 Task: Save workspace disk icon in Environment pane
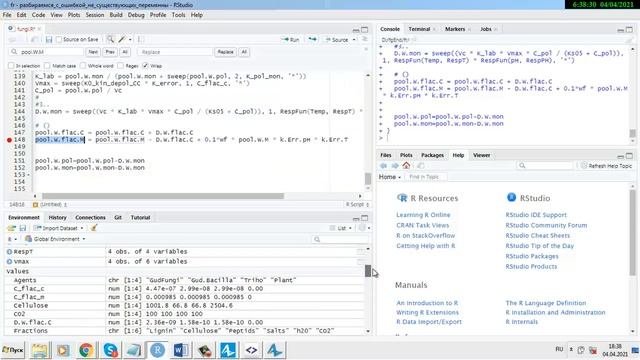[23, 228]
